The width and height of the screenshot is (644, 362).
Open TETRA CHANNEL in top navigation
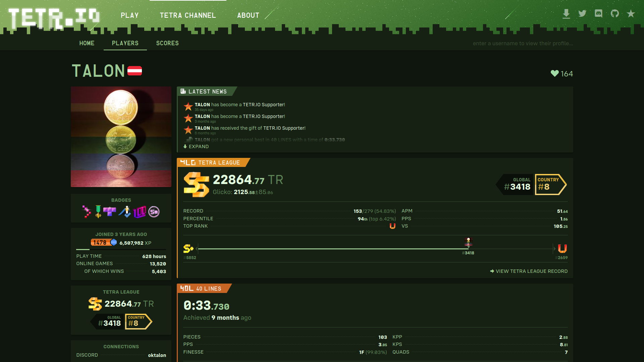click(188, 15)
